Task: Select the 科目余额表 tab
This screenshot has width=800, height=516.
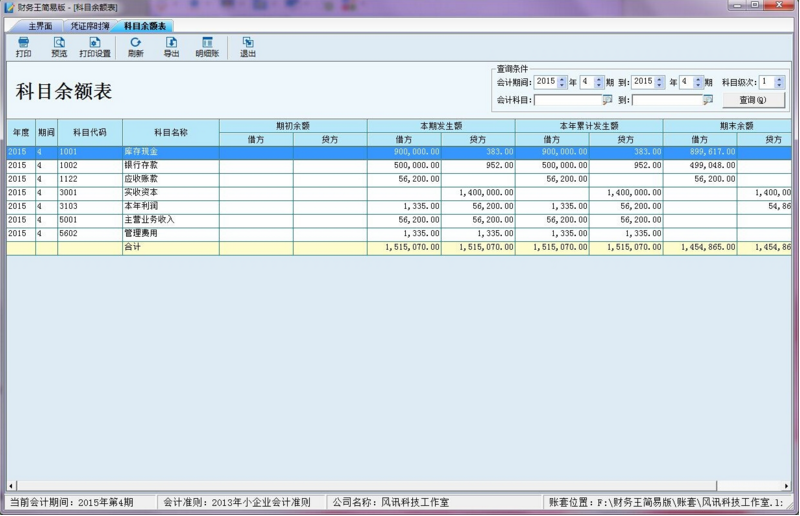Action: pos(145,26)
